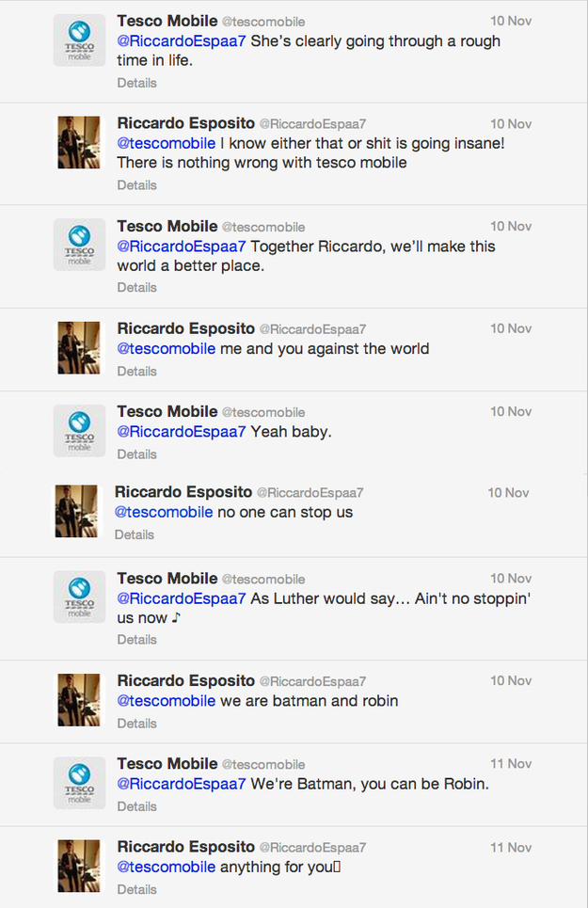Open Tesco Mobile logo on the Luther tweet

tap(79, 597)
